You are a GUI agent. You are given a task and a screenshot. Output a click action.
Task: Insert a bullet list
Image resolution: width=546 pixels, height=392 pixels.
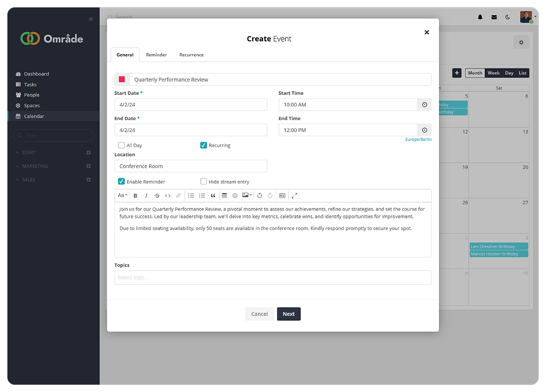191,196
